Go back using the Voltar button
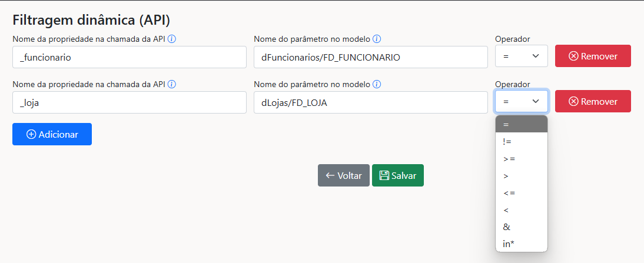The width and height of the screenshot is (644, 263). pos(344,175)
